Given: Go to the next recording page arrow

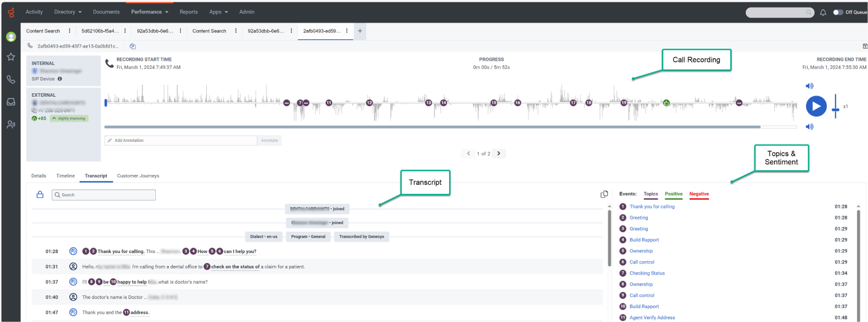Looking at the screenshot, I should [499, 153].
